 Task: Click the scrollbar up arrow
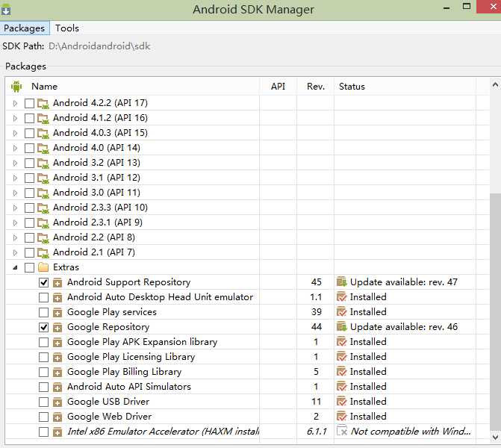click(495, 85)
